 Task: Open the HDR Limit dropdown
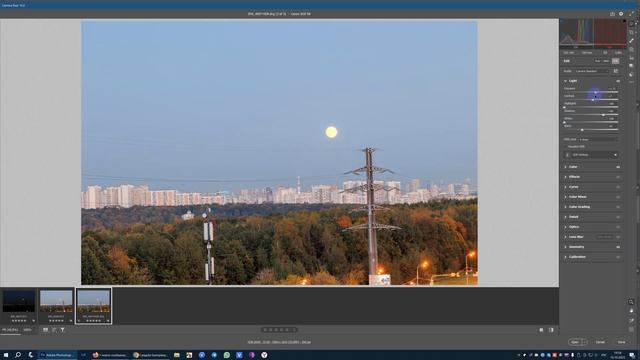point(598,140)
